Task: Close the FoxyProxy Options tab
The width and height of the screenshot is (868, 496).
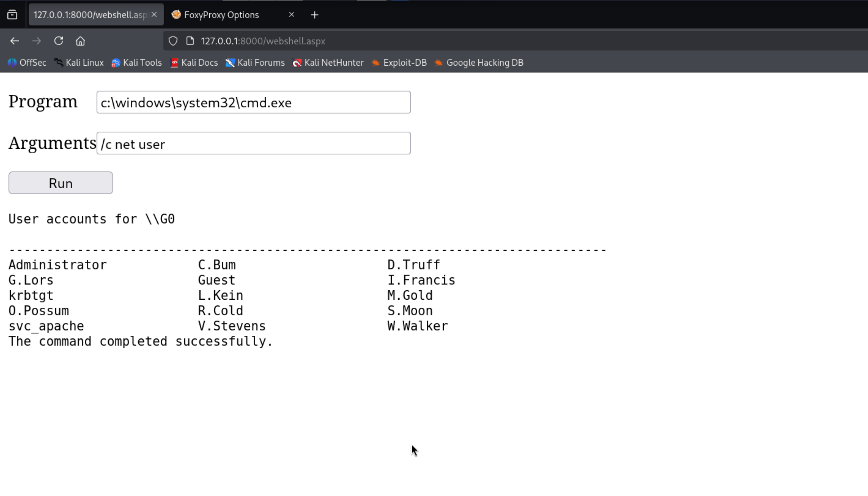Action: click(x=291, y=15)
